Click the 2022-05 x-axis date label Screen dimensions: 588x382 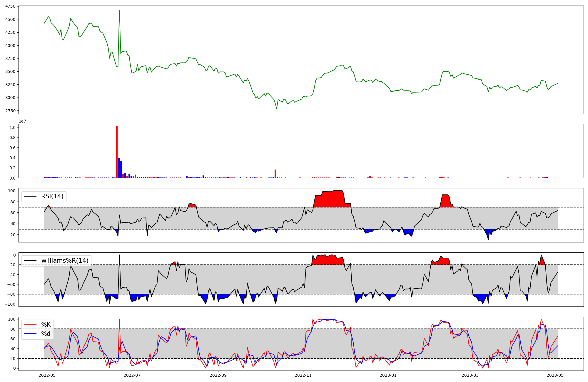coord(47,375)
